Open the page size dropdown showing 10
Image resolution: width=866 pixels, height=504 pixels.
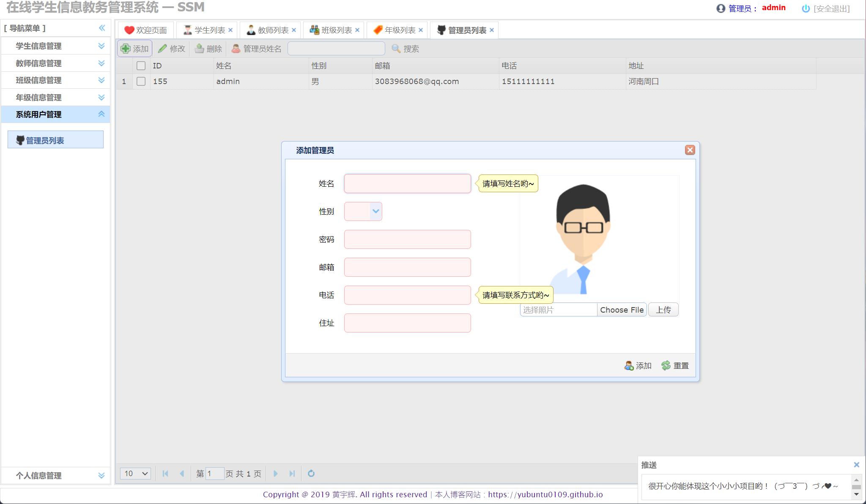coord(135,474)
